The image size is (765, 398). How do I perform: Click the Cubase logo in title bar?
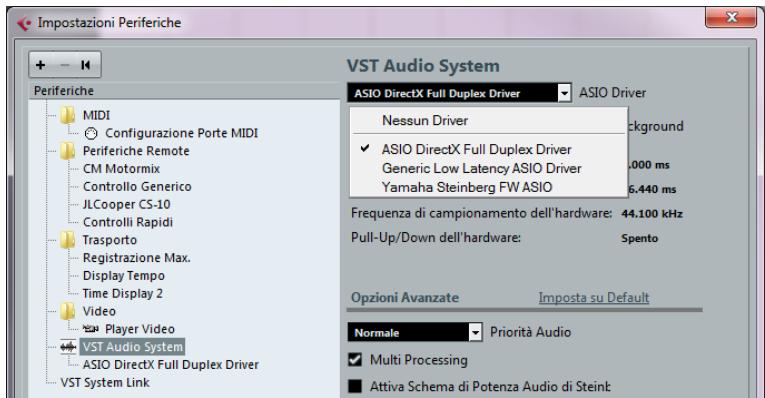[23, 23]
